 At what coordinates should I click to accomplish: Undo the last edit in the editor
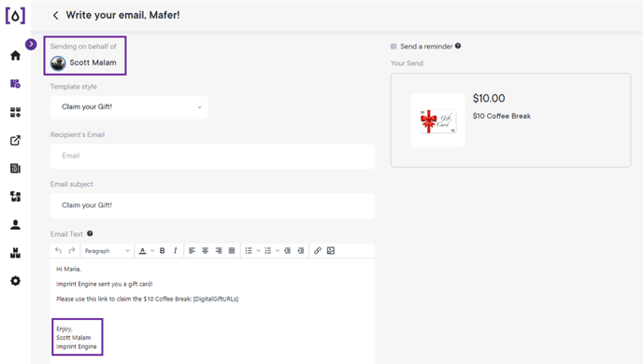[58, 250]
